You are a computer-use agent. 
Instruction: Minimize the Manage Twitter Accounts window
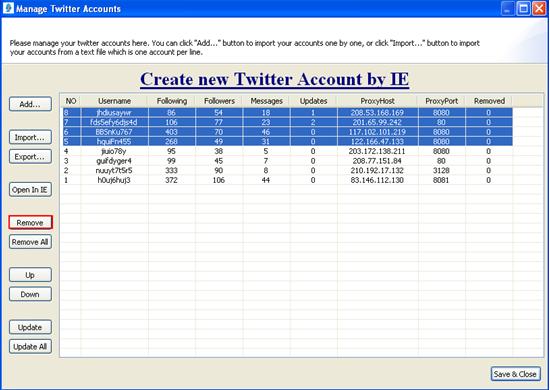507,8
